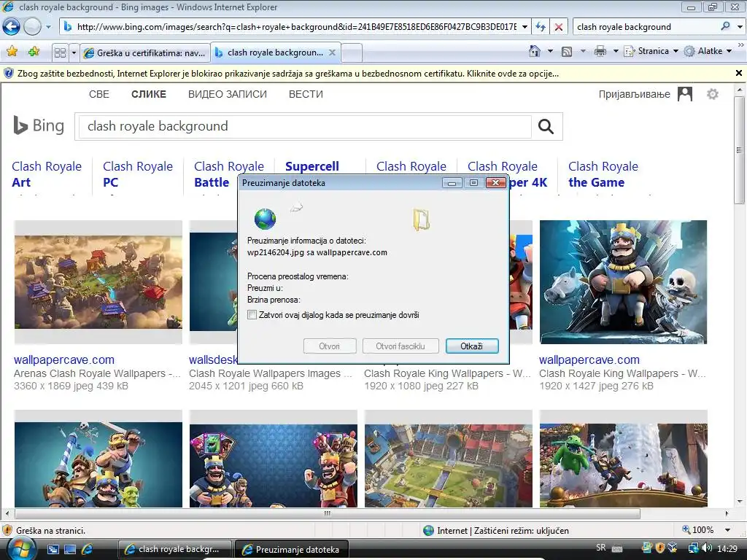Click the Bing logo
747x560 pixels.
(39, 125)
